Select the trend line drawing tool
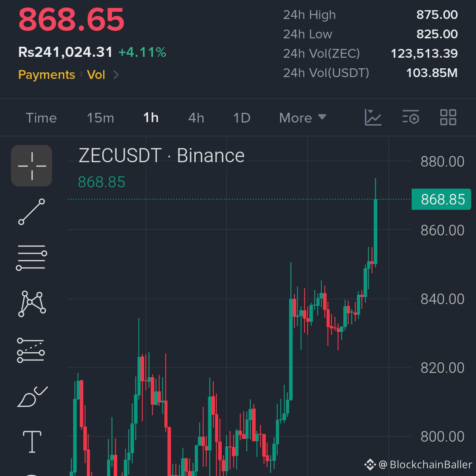This screenshot has height=476, width=476. click(32, 212)
